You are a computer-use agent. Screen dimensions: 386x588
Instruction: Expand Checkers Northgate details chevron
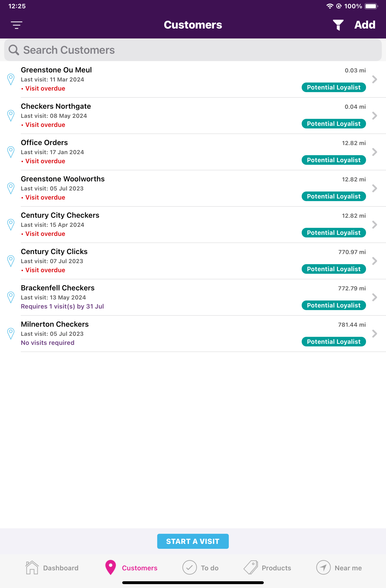[374, 116]
